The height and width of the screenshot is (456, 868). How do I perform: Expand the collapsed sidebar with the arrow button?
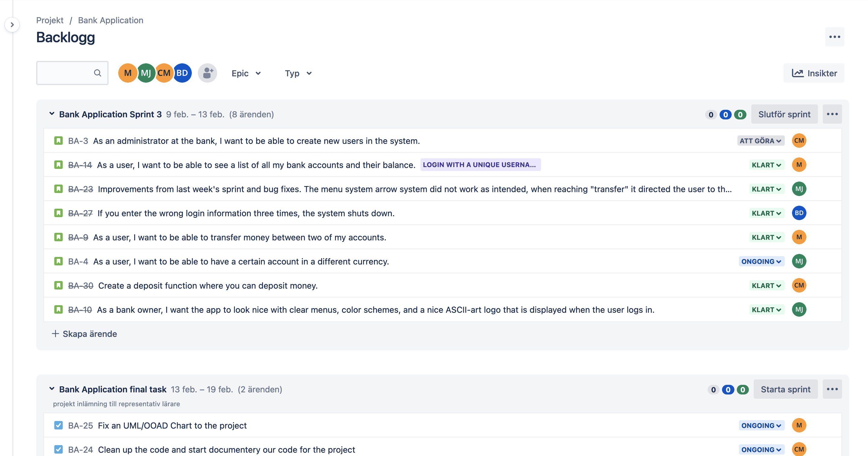point(12,25)
